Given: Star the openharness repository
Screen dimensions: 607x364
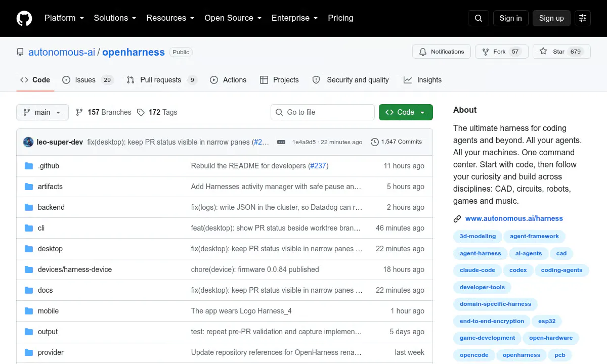Looking at the screenshot, I should coord(561,52).
